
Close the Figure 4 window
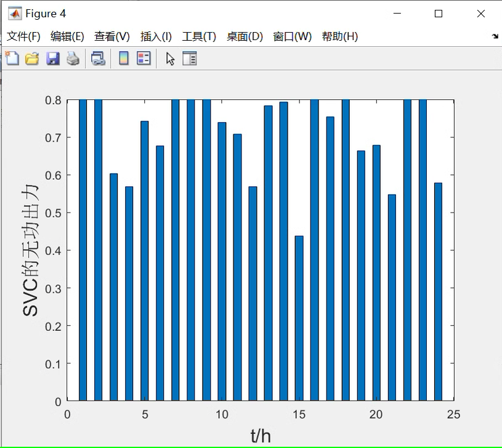[x=481, y=14]
